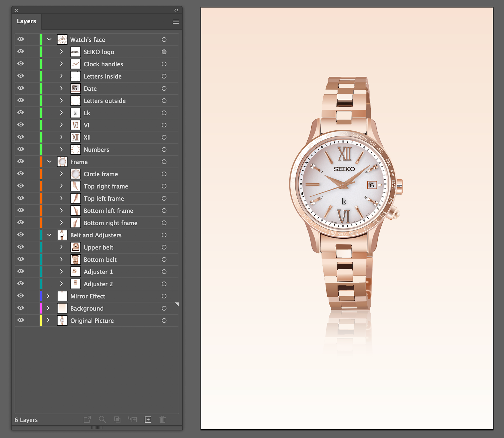Click target circle of Original Picture layer
Viewport: 504px width, 438px height.
(164, 321)
